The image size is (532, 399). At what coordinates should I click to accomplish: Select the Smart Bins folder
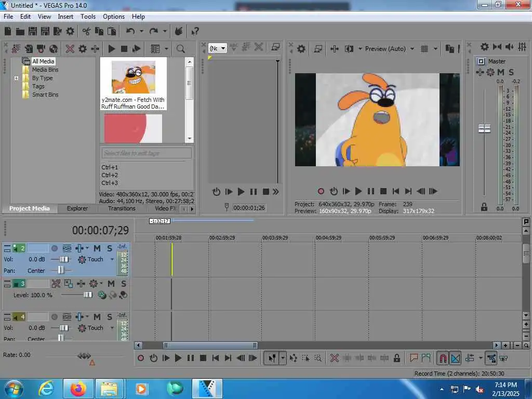pyautogui.click(x=45, y=95)
